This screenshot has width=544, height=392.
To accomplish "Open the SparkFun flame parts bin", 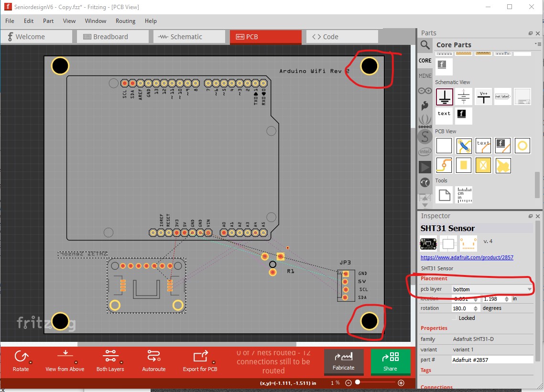I will point(425,106).
